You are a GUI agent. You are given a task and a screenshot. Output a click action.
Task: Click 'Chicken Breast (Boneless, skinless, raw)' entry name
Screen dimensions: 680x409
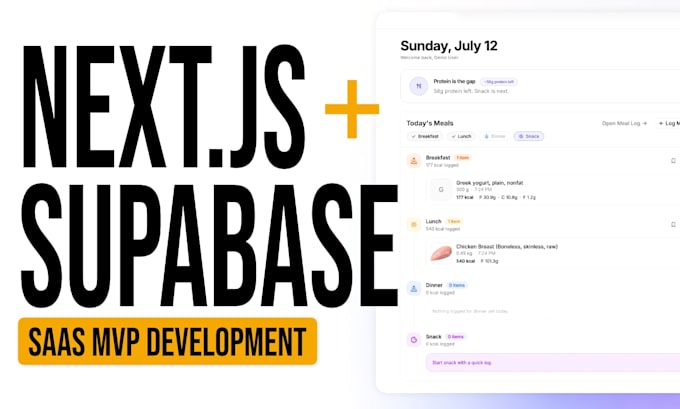(x=507, y=247)
